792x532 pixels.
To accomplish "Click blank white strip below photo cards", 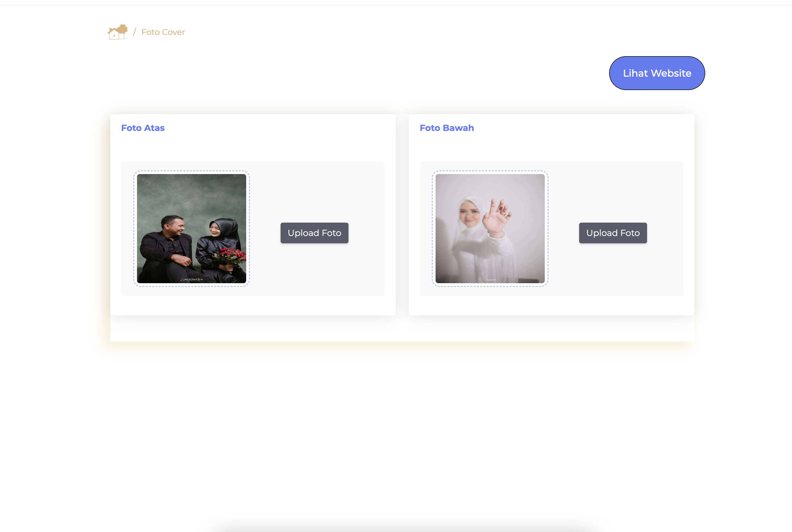I will 402,328.
